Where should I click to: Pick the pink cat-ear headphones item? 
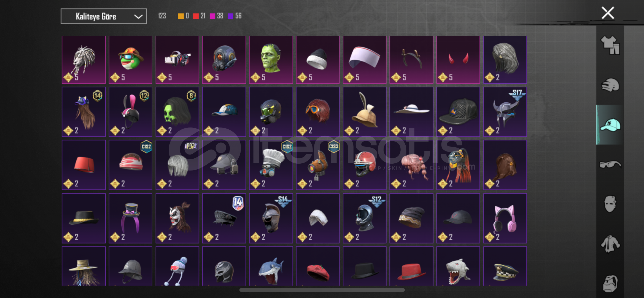pyautogui.click(x=505, y=218)
